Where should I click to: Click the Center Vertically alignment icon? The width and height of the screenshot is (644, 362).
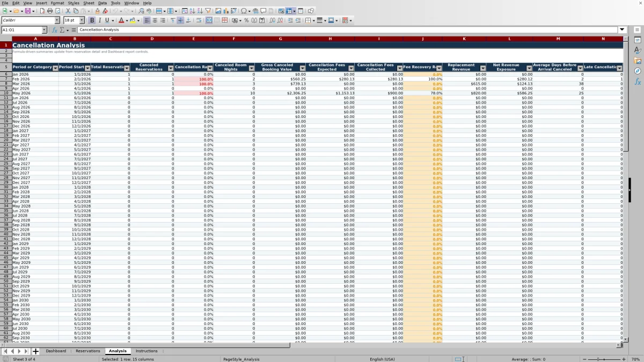coord(180,20)
